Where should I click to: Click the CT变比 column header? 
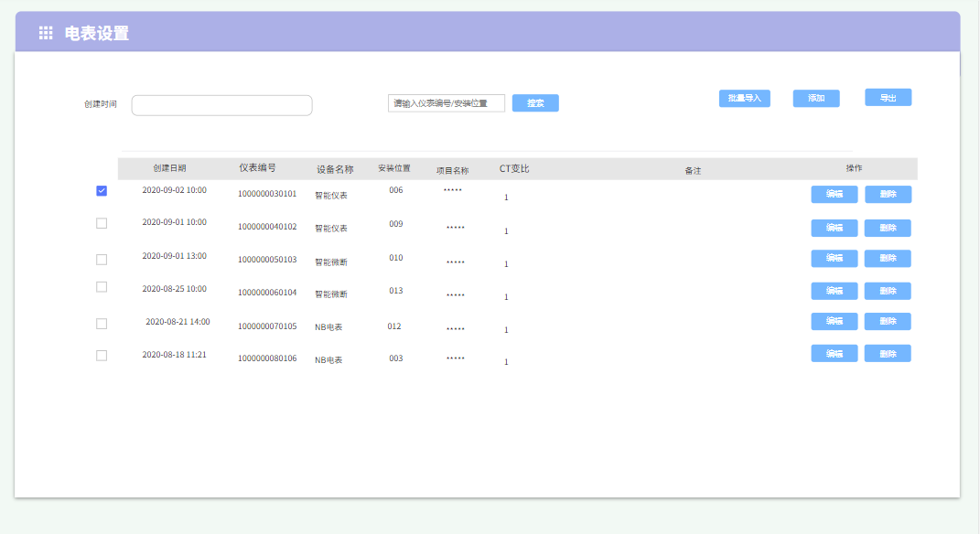[513, 169]
